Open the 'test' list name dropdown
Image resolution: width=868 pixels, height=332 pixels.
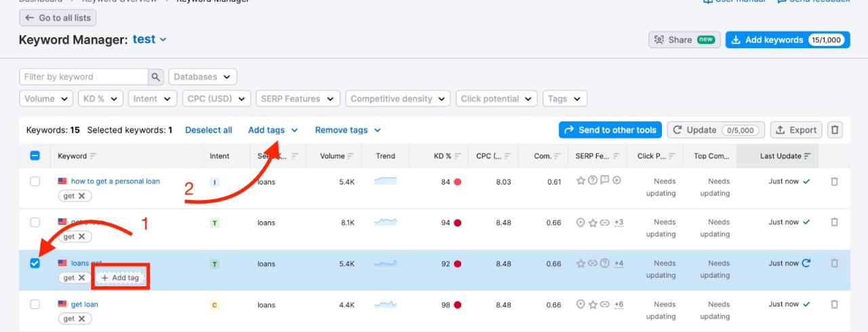tap(150, 39)
